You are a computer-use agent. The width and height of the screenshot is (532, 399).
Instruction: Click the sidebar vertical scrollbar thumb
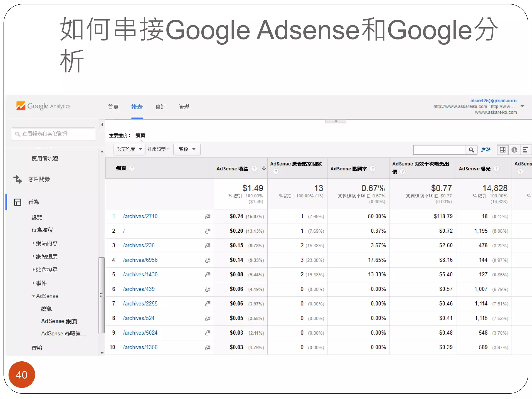coord(102,295)
